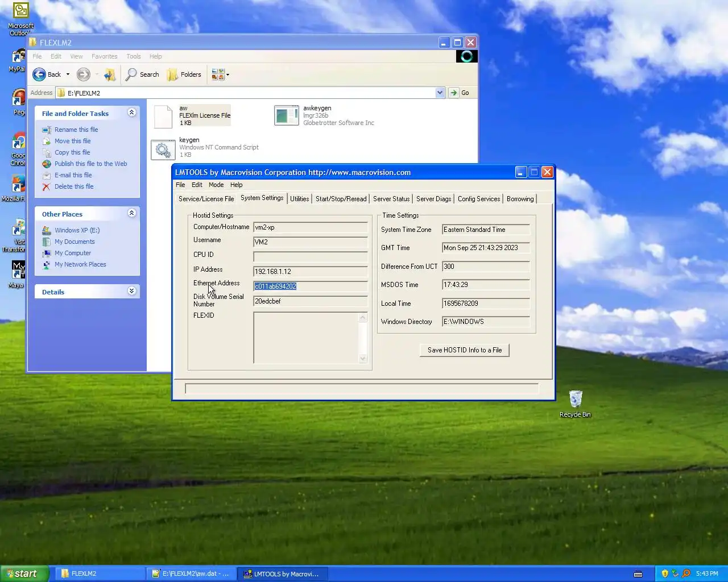Click the IP Address field
Viewport: 728px width, 582px height.
click(311, 272)
